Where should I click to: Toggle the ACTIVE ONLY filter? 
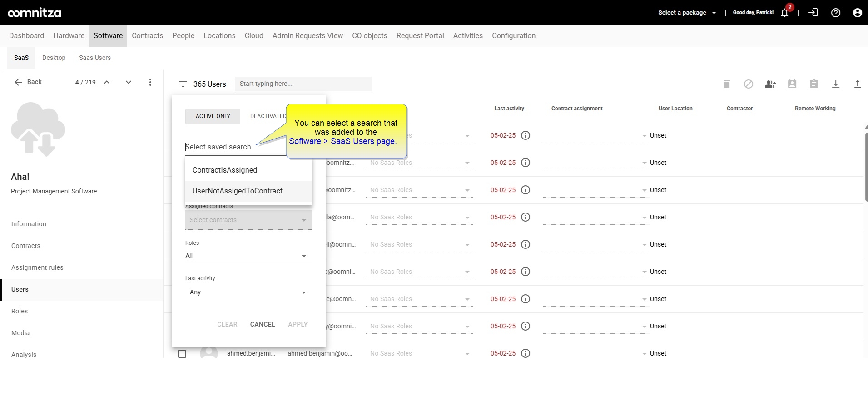point(213,116)
